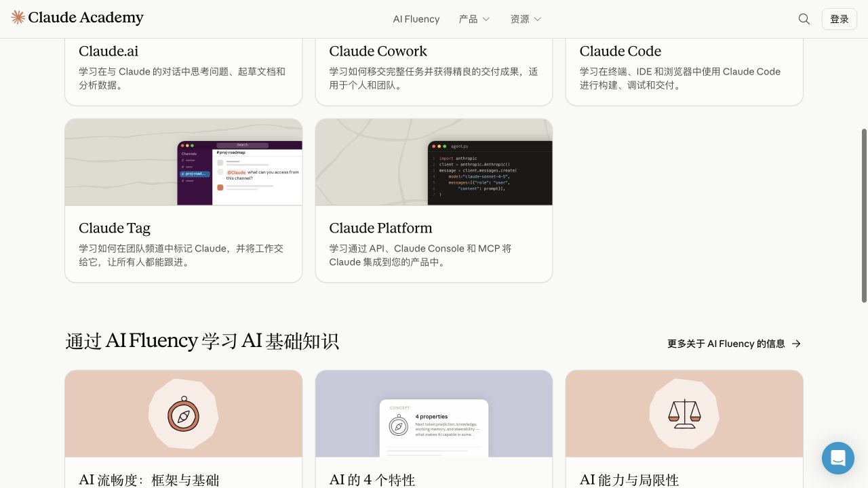Viewport: 868px width, 488px height.
Task: Expand the 资源 dropdown chevron
Action: 538,19
